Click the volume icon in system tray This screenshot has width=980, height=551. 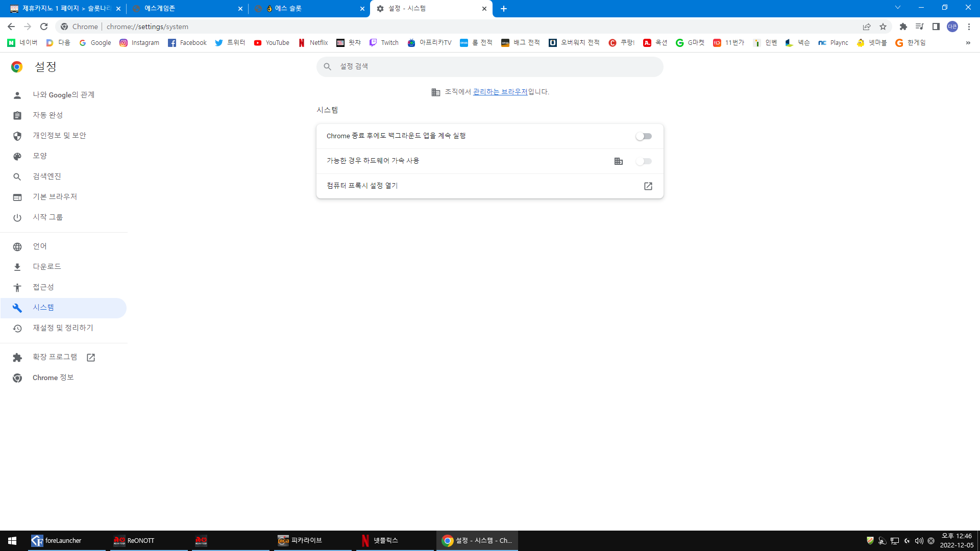(x=919, y=541)
